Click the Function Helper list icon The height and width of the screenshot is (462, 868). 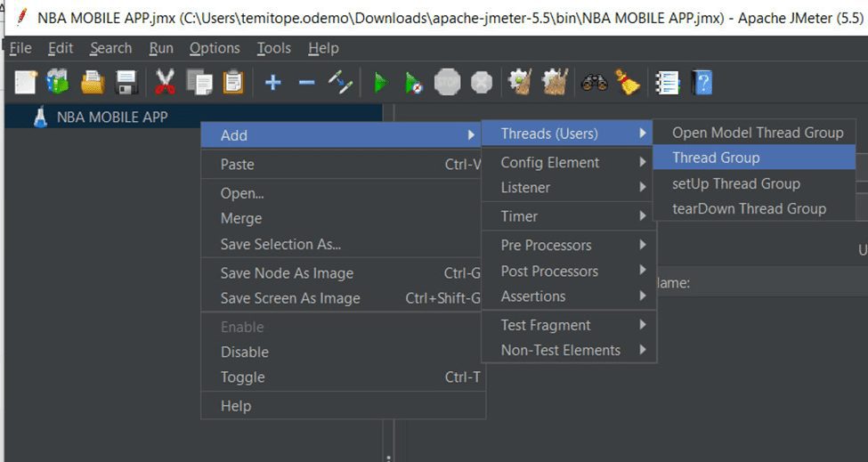pyautogui.click(x=667, y=83)
